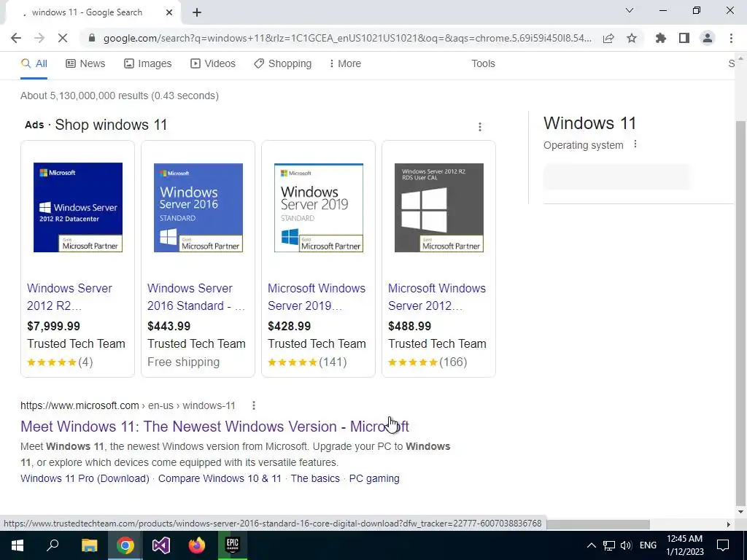Switch to the Videos results tab
747x560 pixels.
point(213,64)
